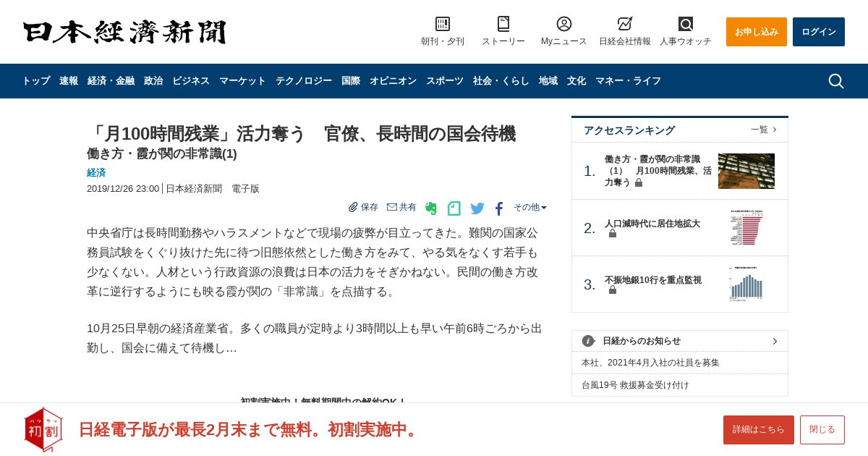Viewport: 868px width, 456px height.
Task: Open ranking article 人口減時代に居住地拡大
Action: coord(652,224)
